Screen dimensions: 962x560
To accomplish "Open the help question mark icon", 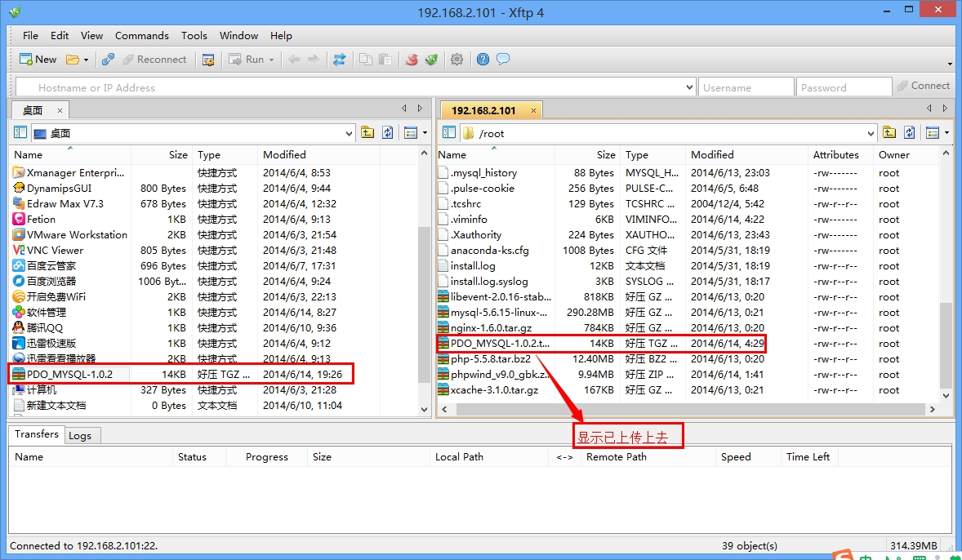I will [x=483, y=60].
